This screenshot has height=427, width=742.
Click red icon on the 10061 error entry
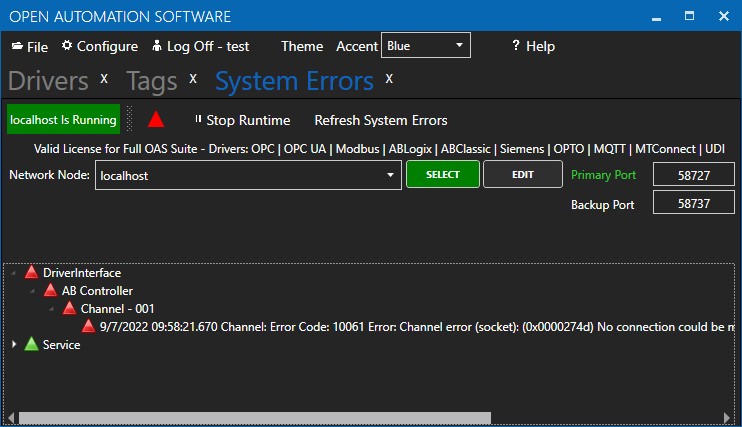pyautogui.click(x=88, y=326)
